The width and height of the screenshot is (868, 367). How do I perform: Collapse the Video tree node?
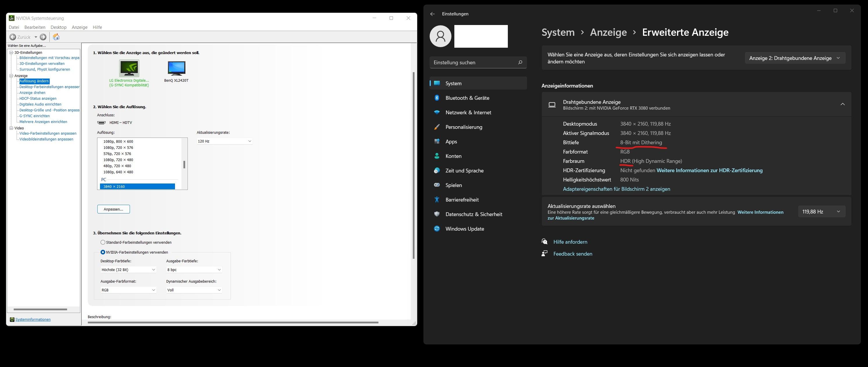point(11,128)
